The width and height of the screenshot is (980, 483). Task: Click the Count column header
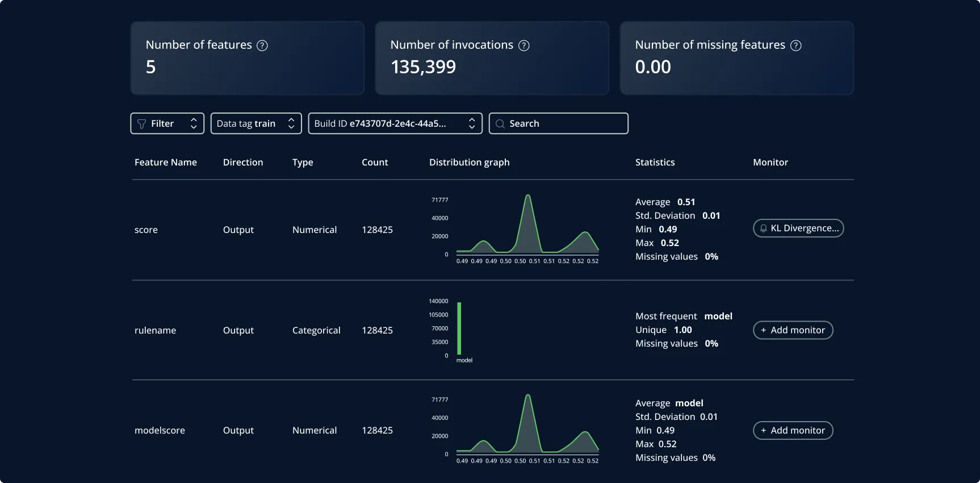click(x=375, y=163)
